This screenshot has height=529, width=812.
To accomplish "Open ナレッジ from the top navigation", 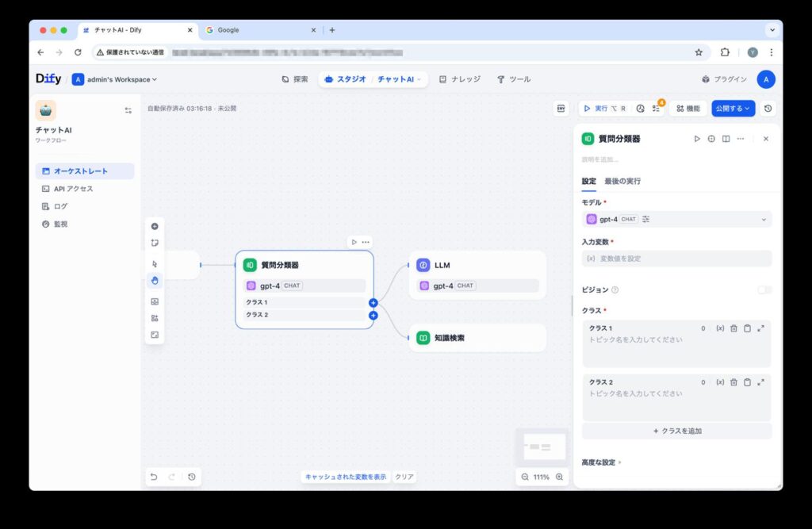I will (459, 79).
